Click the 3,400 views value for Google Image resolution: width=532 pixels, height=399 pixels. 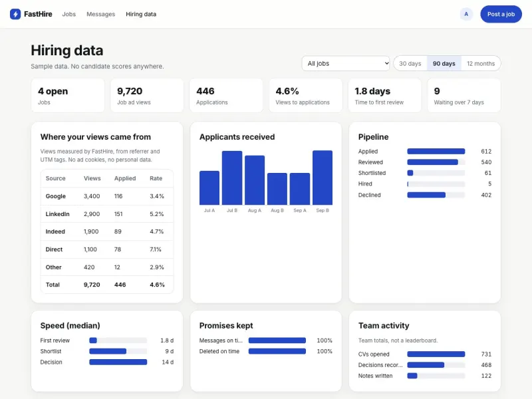[x=92, y=196]
